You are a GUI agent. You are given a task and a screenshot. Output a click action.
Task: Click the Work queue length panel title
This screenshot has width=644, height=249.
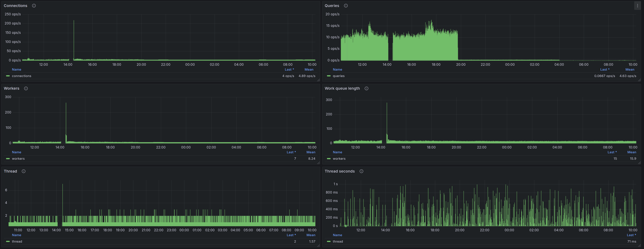tap(342, 88)
